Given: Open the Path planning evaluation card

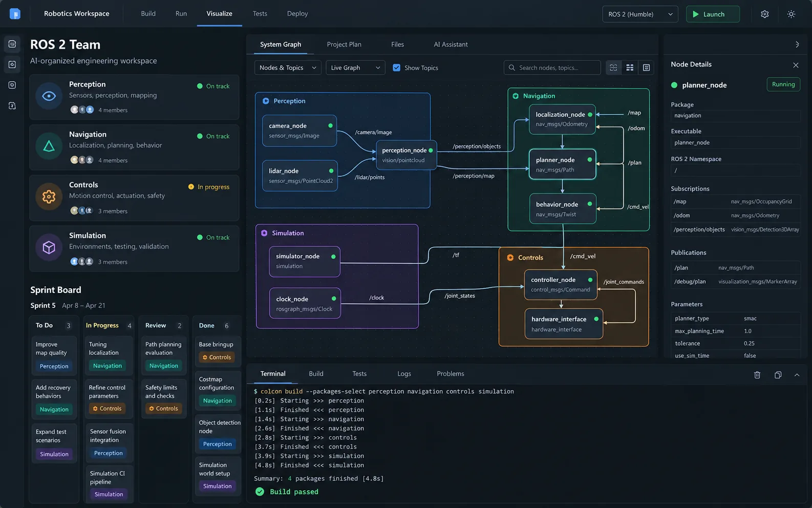Looking at the screenshot, I should pos(163,355).
